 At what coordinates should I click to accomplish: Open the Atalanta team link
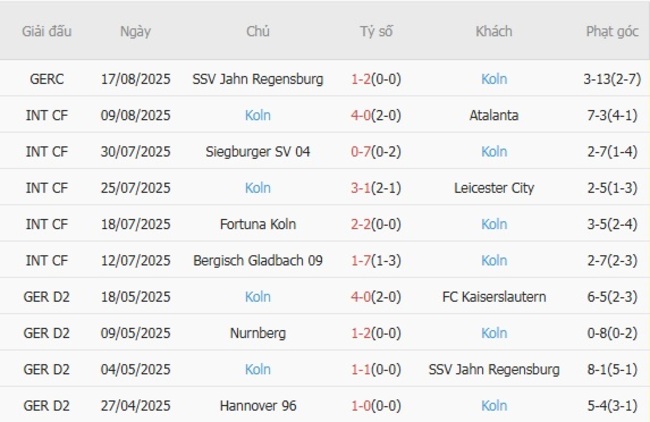click(494, 115)
